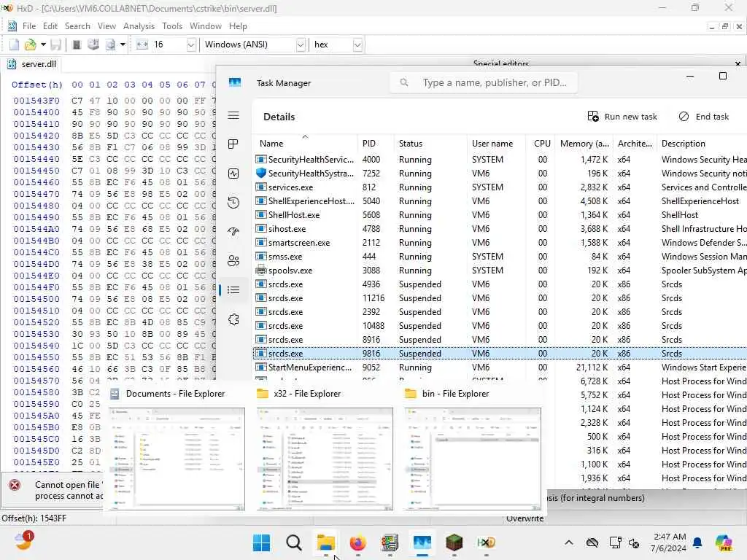Expand Open file recent-files dropdown arrow
This screenshot has width=747, height=560.
[43, 44]
